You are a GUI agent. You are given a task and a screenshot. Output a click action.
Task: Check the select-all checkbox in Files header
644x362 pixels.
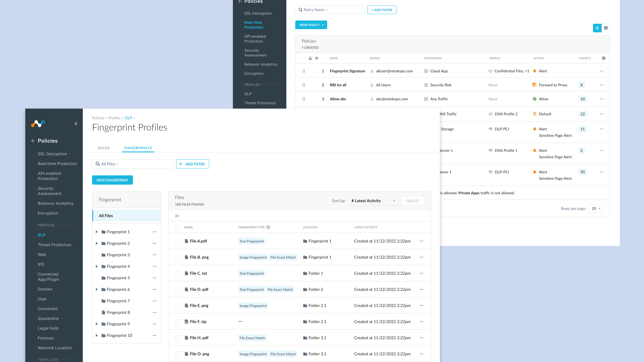coord(177,227)
